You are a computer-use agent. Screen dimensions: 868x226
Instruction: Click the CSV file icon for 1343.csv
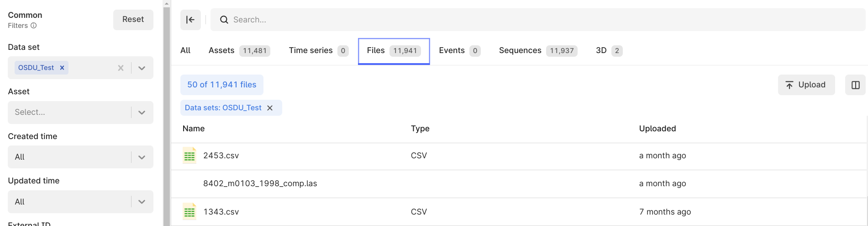tap(189, 212)
